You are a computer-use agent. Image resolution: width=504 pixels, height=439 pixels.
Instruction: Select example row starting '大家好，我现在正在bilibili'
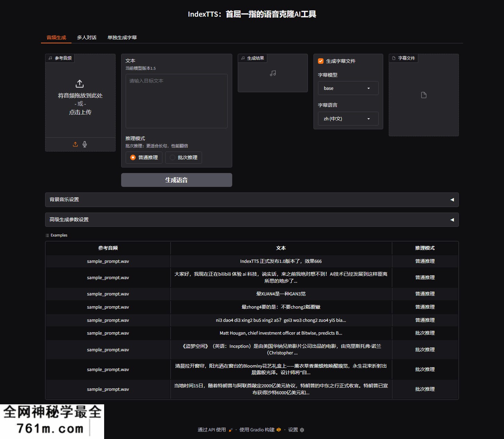pos(252,277)
